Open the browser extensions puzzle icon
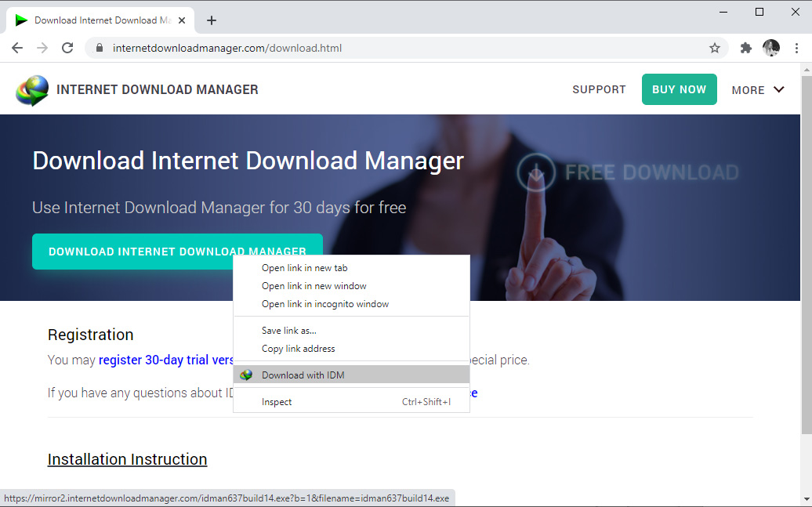 tap(745, 48)
